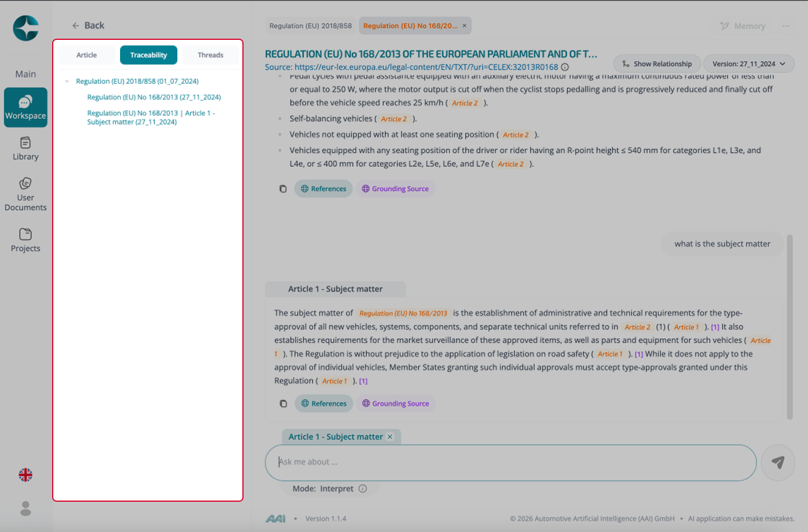Open the Library section
This screenshot has width=808, height=532.
pyautogui.click(x=25, y=149)
